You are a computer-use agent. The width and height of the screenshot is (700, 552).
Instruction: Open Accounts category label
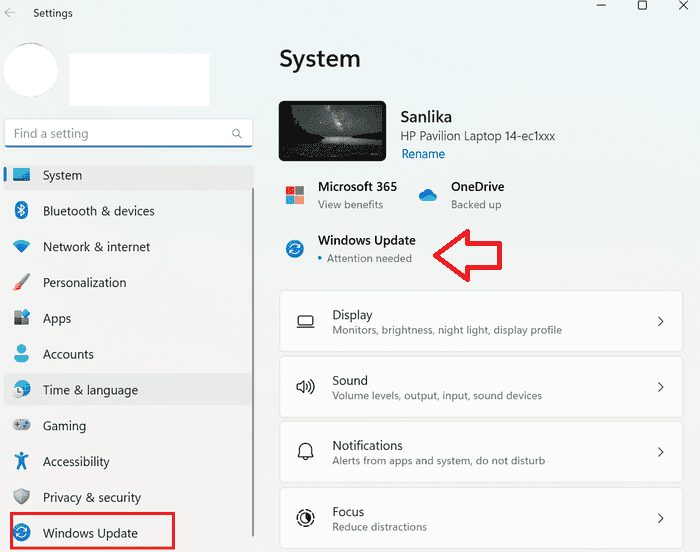point(68,354)
